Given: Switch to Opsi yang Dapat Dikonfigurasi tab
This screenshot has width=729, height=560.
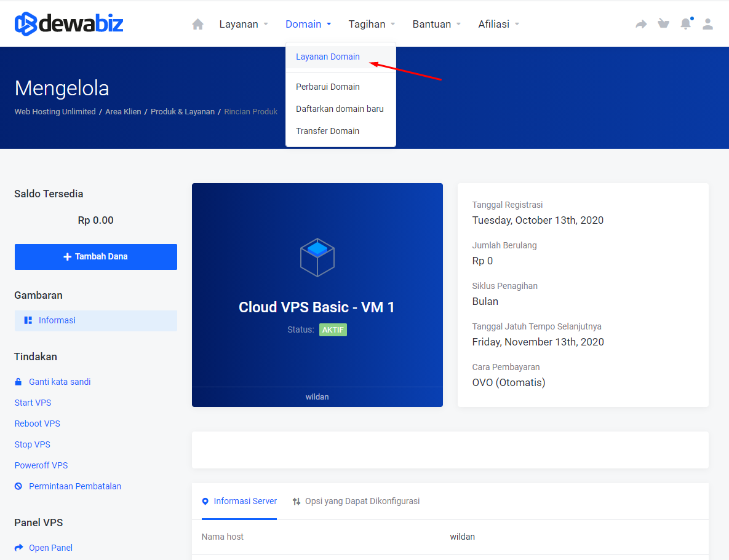Looking at the screenshot, I should click(x=356, y=501).
